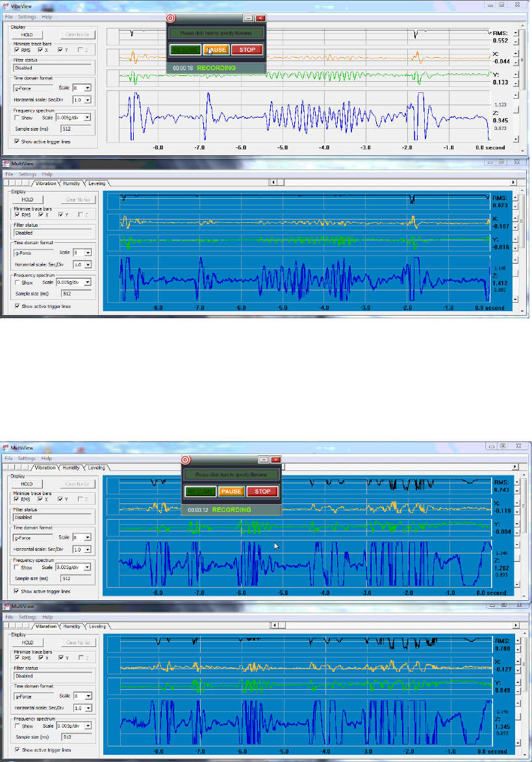532x762 pixels.
Task: Enable Z trace checkbox in VibeView window
Action: (80, 49)
